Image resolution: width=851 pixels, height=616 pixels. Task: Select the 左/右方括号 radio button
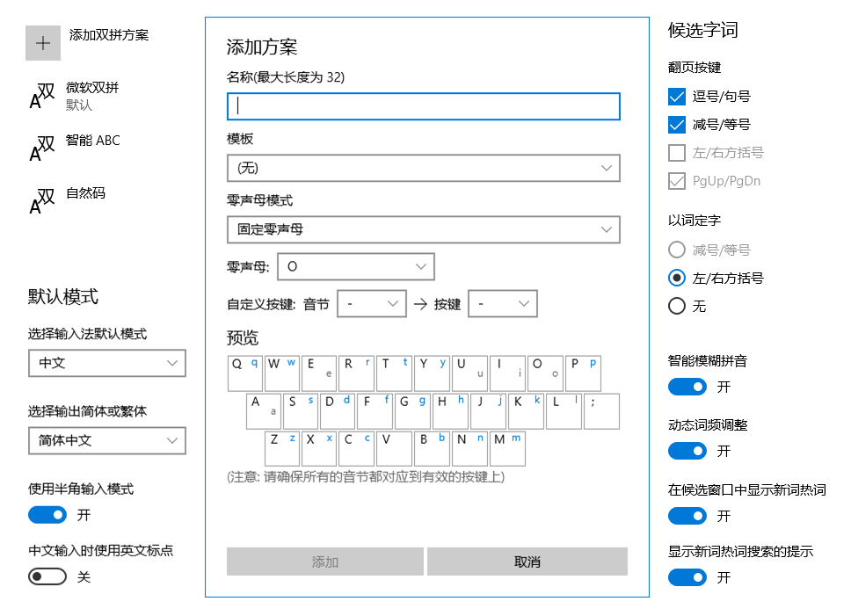pyautogui.click(x=676, y=278)
